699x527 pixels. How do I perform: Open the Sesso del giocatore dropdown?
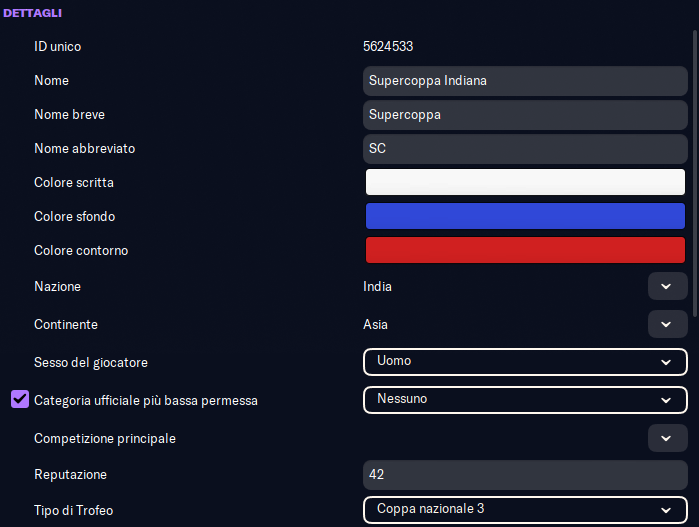pyautogui.click(x=524, y=361)
